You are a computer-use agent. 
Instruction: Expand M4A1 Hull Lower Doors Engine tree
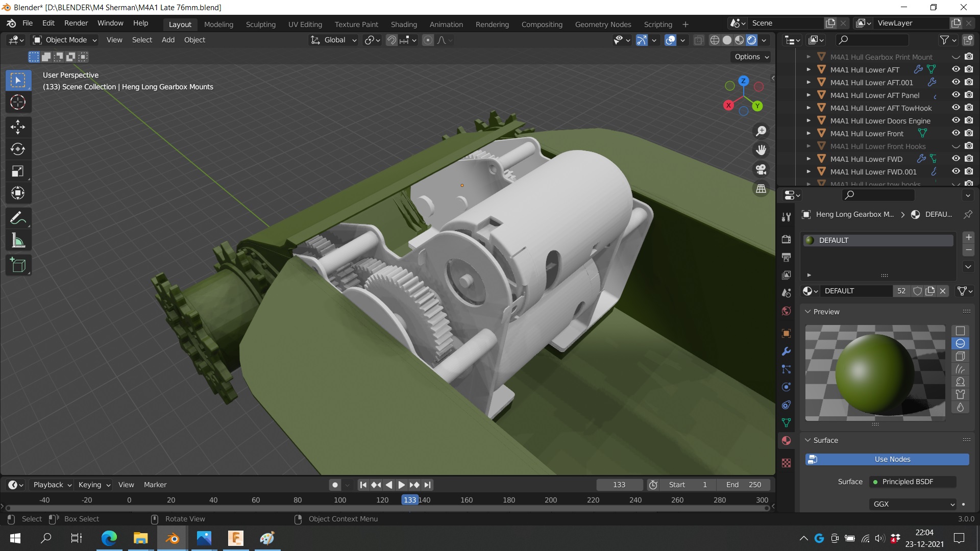[808, 121]
